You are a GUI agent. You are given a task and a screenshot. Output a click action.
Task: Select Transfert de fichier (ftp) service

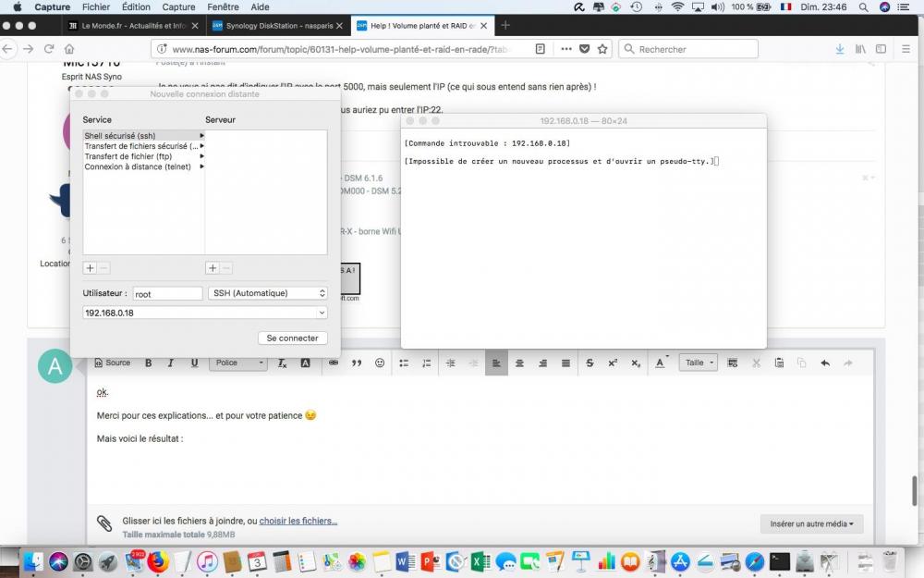coord(144,156)
